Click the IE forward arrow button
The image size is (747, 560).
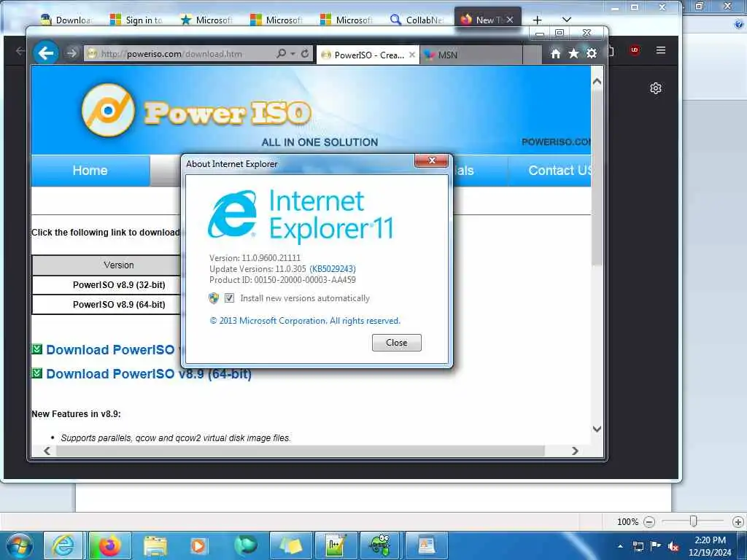(71, 53)
